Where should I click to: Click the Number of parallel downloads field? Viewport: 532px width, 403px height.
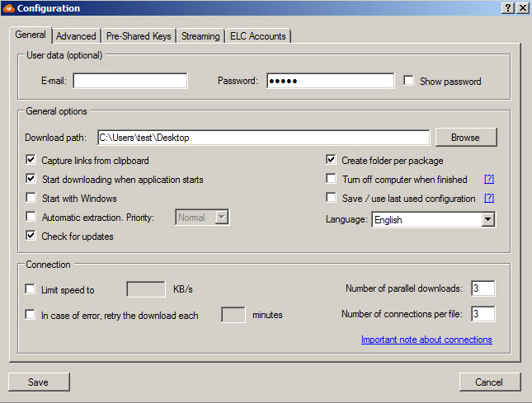[483, 288]
